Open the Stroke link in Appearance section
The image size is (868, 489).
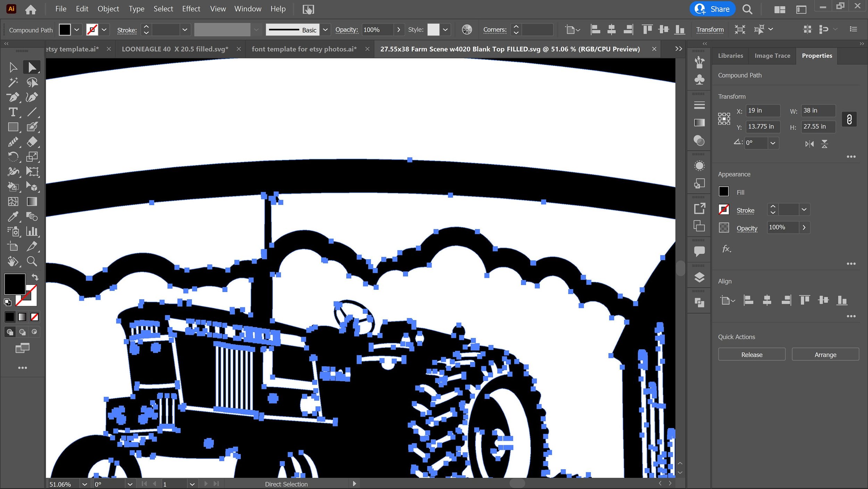[x=745, y=210]
